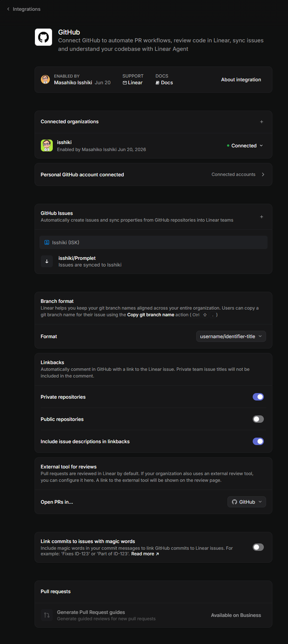Viewport: 288px width, 644px height.
Task: Click the Isshiki (ISK) team icon
Action: point(47,243)
